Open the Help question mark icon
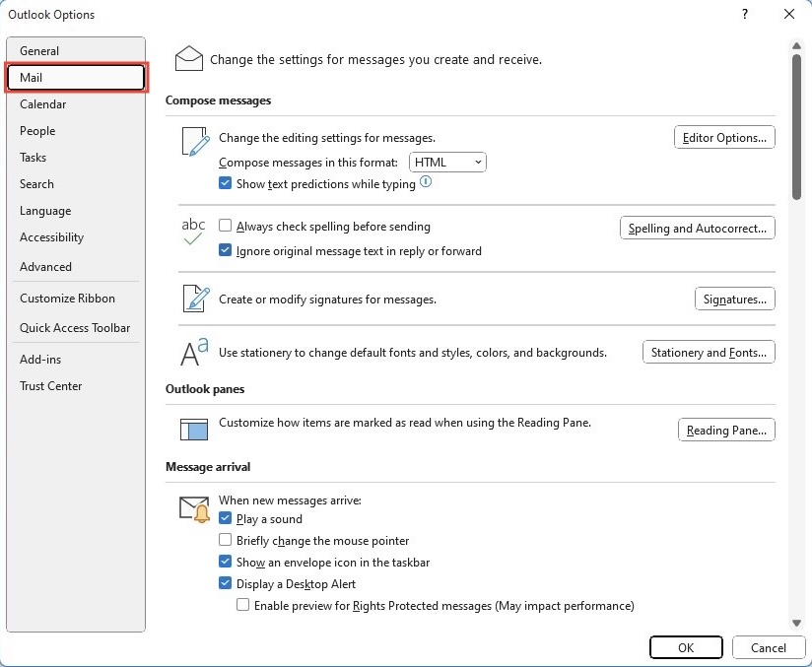The width and height of the screenshot is (812, 667). 745,14
